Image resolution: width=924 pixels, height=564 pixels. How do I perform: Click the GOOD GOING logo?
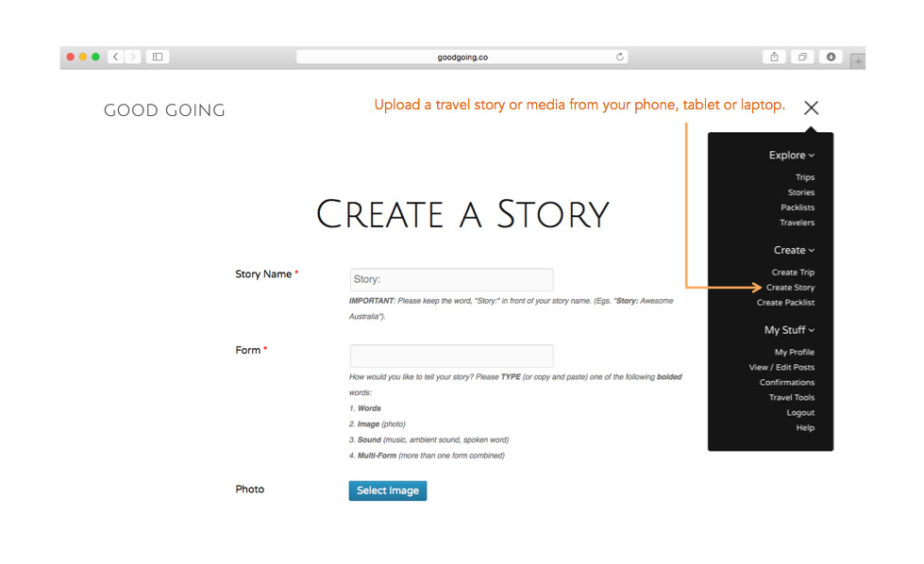(x=164, y=110)
